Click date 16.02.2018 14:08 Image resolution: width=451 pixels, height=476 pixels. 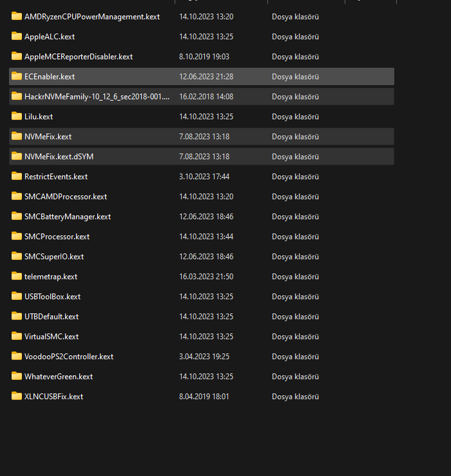(x=206, y=97)
